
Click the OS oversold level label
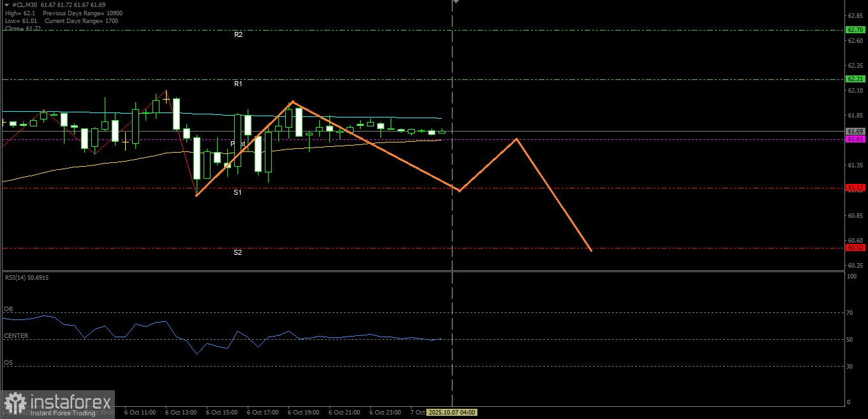[x=8, y=363]
